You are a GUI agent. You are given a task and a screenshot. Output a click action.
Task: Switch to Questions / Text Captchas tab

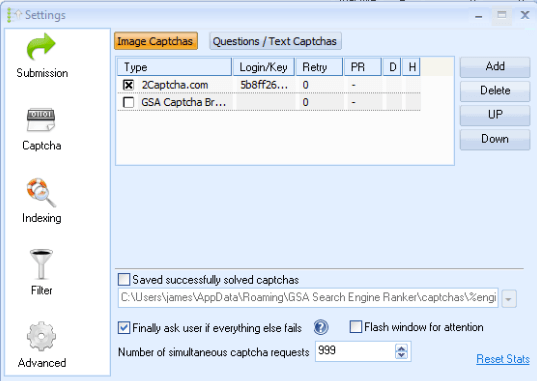click(275, 41)
